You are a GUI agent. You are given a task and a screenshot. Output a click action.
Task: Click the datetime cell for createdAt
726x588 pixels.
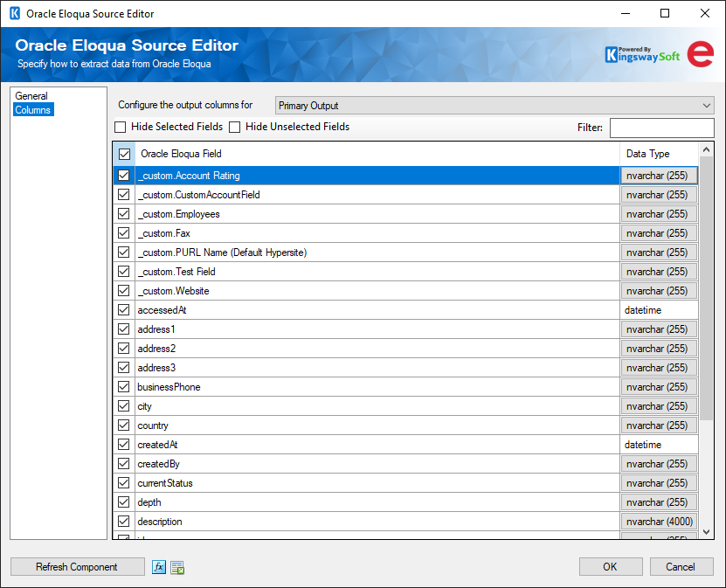point(659,445)
